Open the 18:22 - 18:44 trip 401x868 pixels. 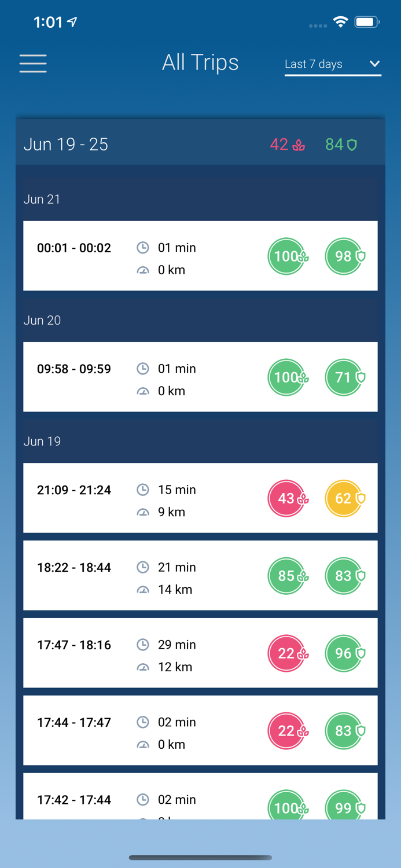[x=74, y=568]
